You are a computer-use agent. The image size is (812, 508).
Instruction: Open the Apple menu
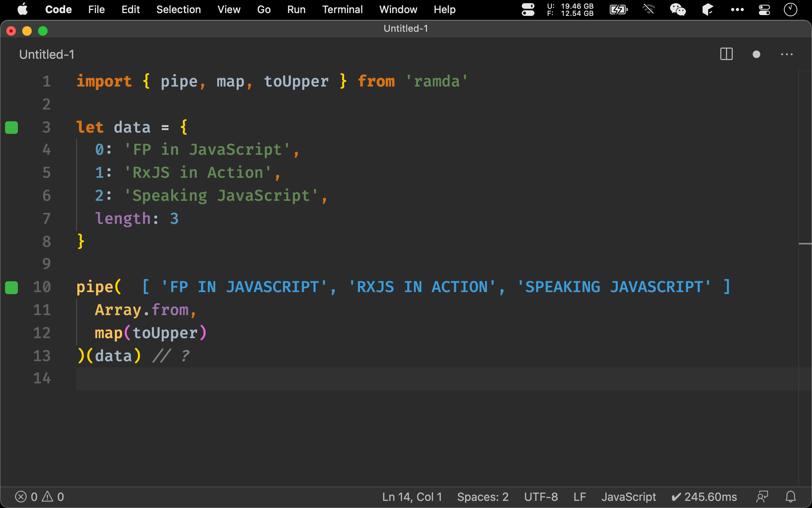point(23,9)
